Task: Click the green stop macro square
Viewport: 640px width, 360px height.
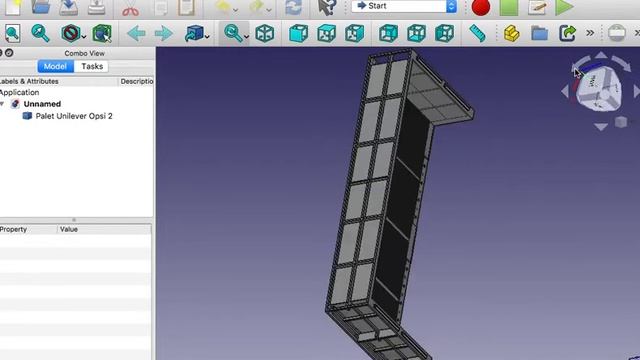Action: [509, 7]
